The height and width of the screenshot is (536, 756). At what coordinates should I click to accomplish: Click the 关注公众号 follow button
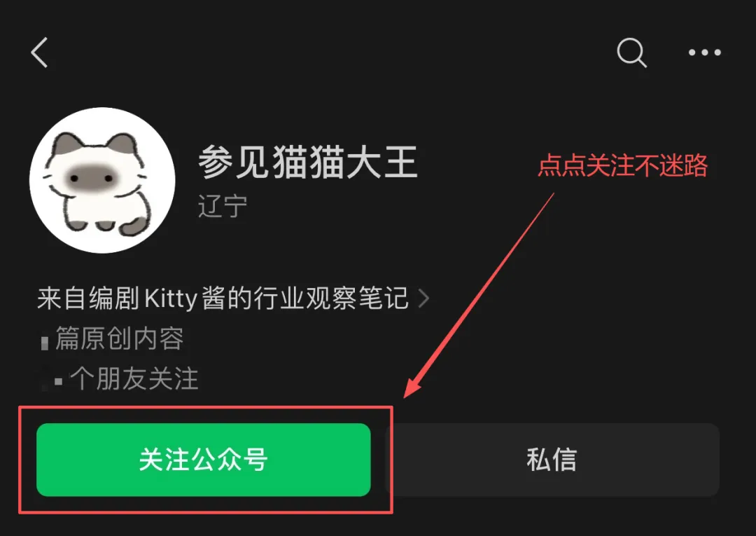[204, 460]
